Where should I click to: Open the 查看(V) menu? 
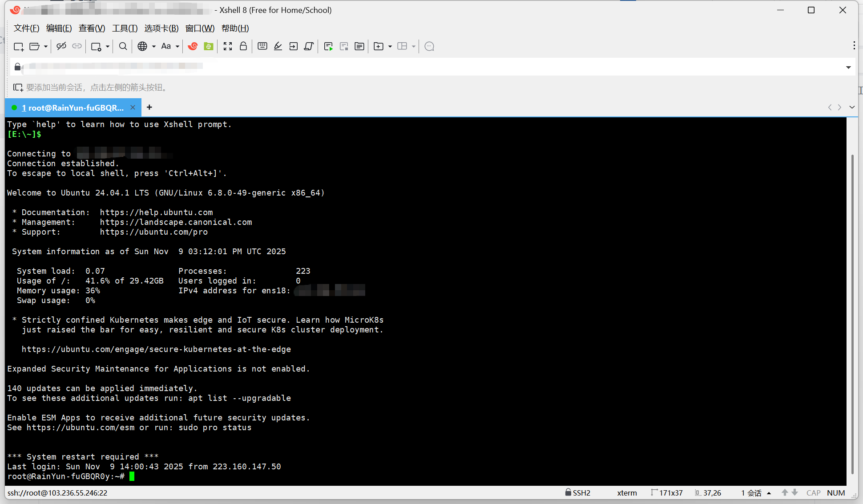[x=92, y=28]
